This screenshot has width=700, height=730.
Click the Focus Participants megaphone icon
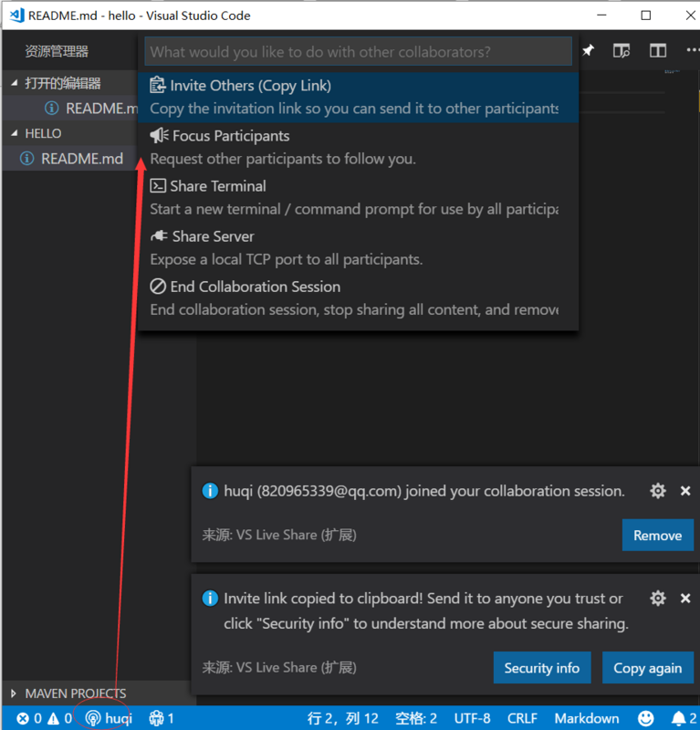coord(159,135)
